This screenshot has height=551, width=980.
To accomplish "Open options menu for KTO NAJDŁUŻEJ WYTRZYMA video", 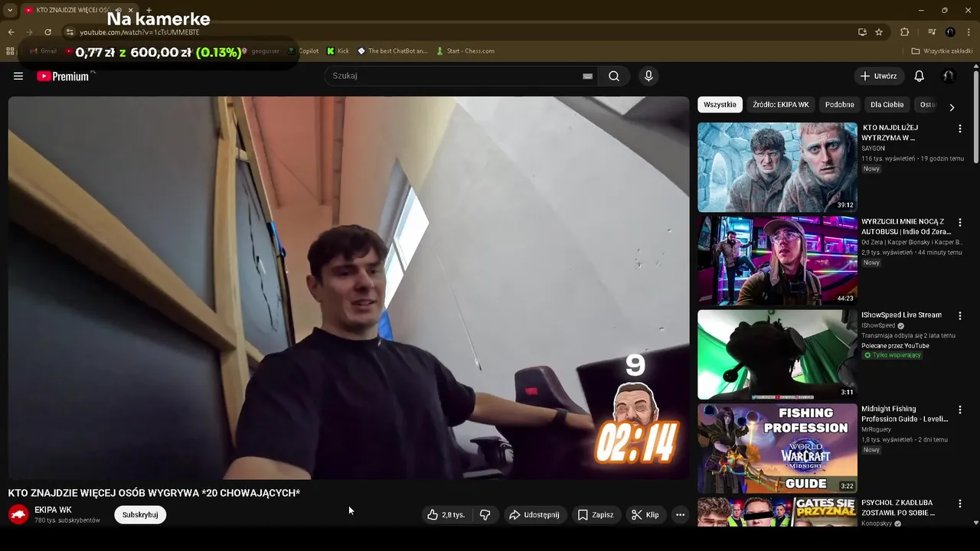I will [959, 129].
